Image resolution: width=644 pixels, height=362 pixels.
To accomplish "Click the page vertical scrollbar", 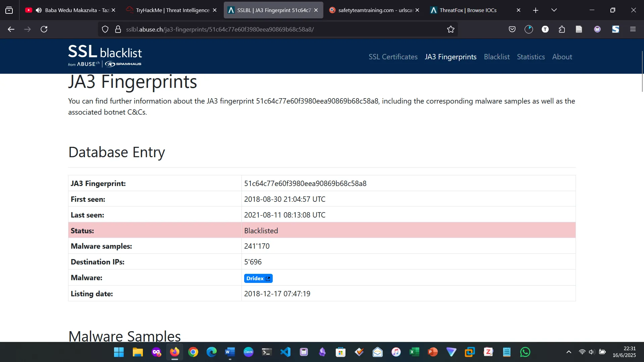I will click(642, 71).
